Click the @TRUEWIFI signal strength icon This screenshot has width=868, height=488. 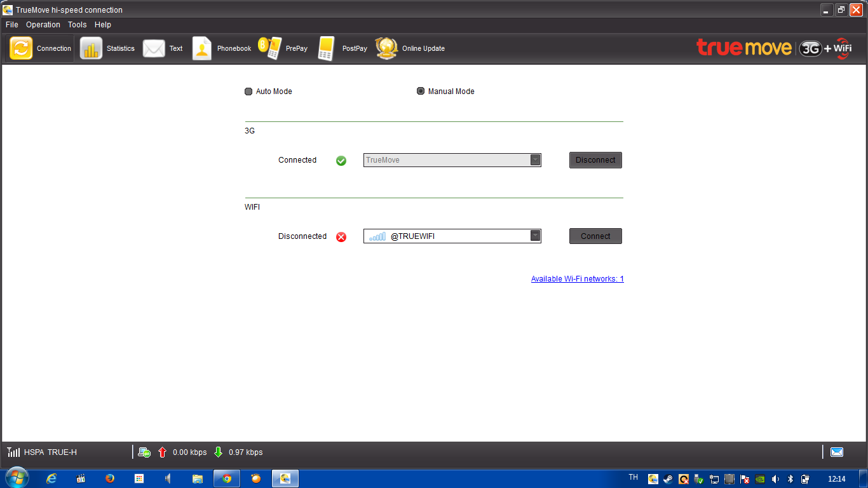pos(377,236)
